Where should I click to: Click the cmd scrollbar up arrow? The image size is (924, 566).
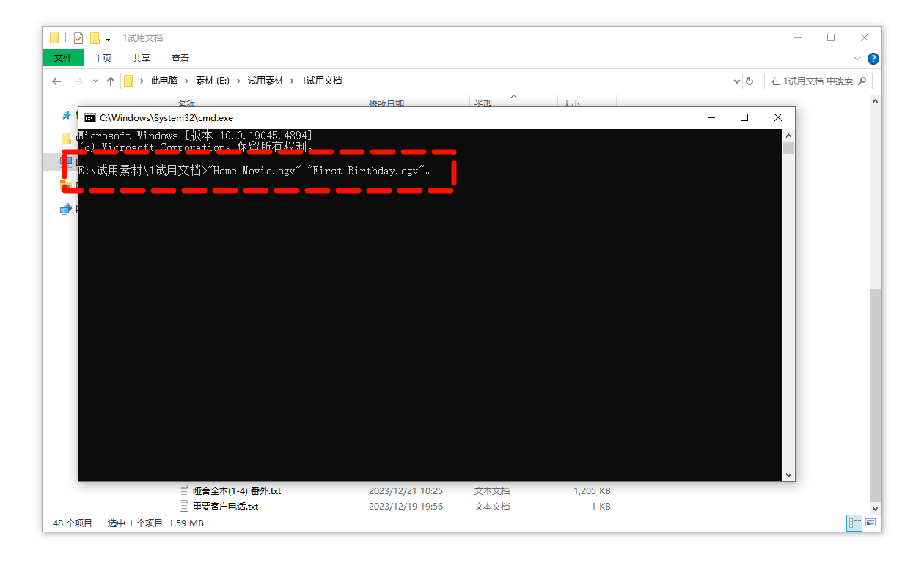pos(789,136)
